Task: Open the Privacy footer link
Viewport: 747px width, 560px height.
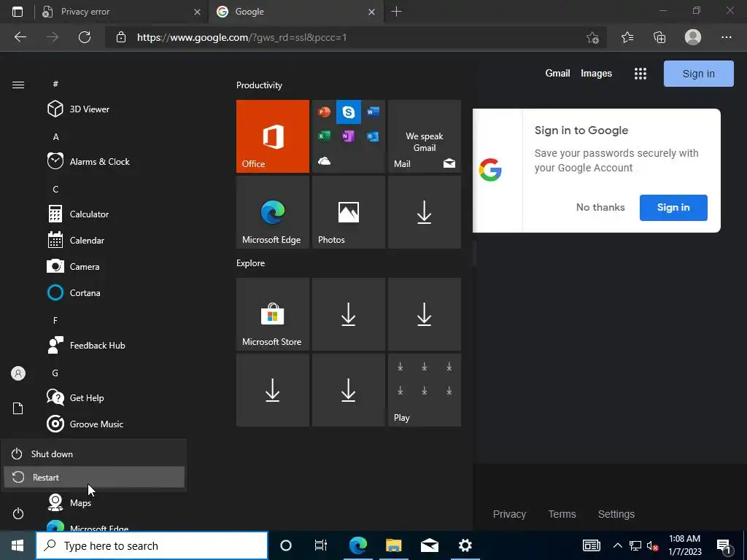Action: pyautogui.click(x=509, y=514)
